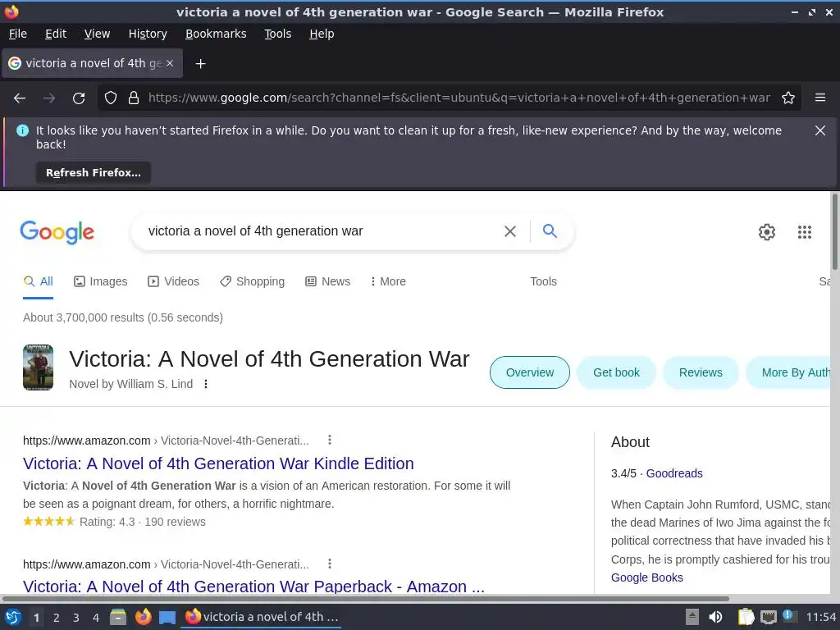Go back to the previous page
Viewport: 840px width, 630px height.
click(20, 98)
